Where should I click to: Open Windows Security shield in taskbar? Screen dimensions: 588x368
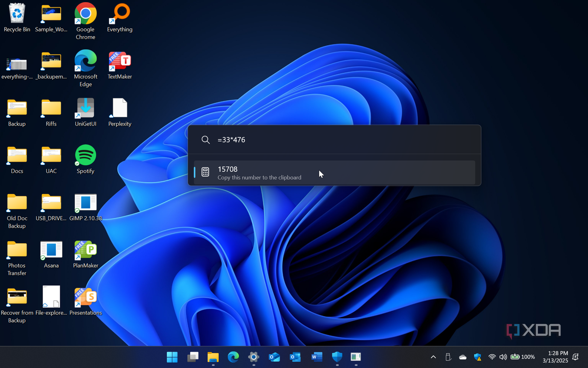(x=337, y=357)
